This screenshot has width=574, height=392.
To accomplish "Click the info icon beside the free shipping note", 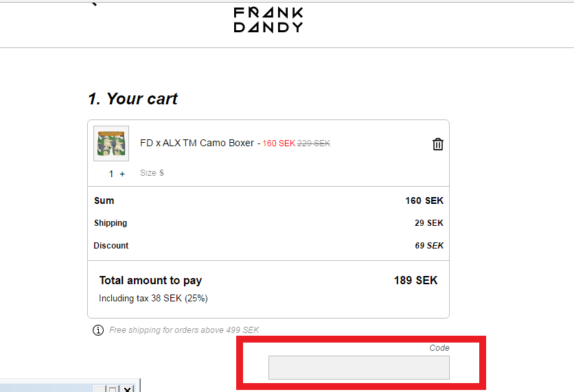I will pos(98,330).
